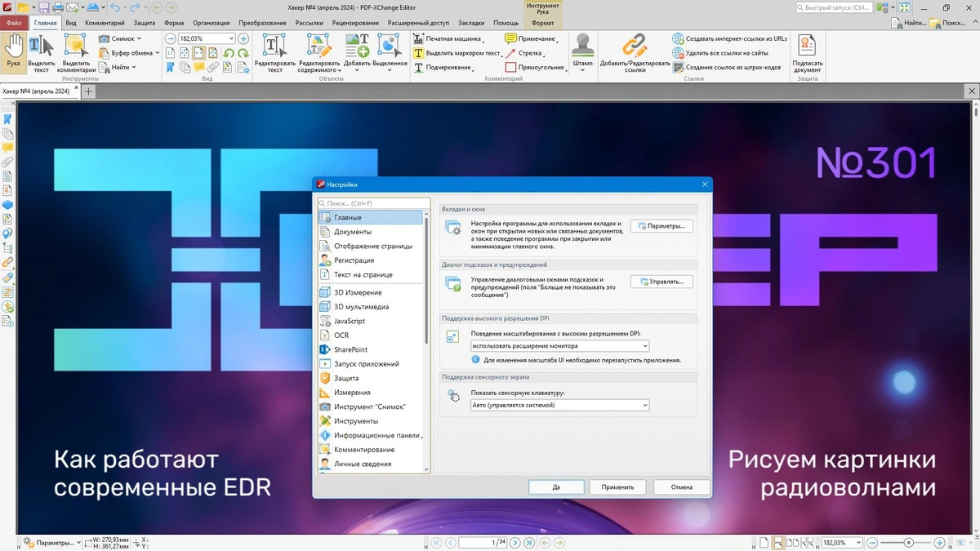Open the Редактировать текст tool
Viewport: 980px width, 551px height.
pyautogui.click(x=274, y=54)
